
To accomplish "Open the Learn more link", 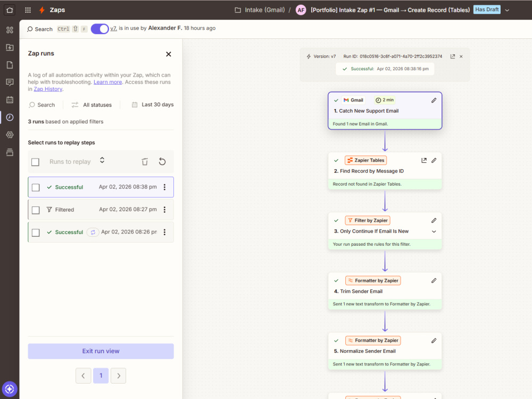I will pyautogui.click(x=107, y=82).
